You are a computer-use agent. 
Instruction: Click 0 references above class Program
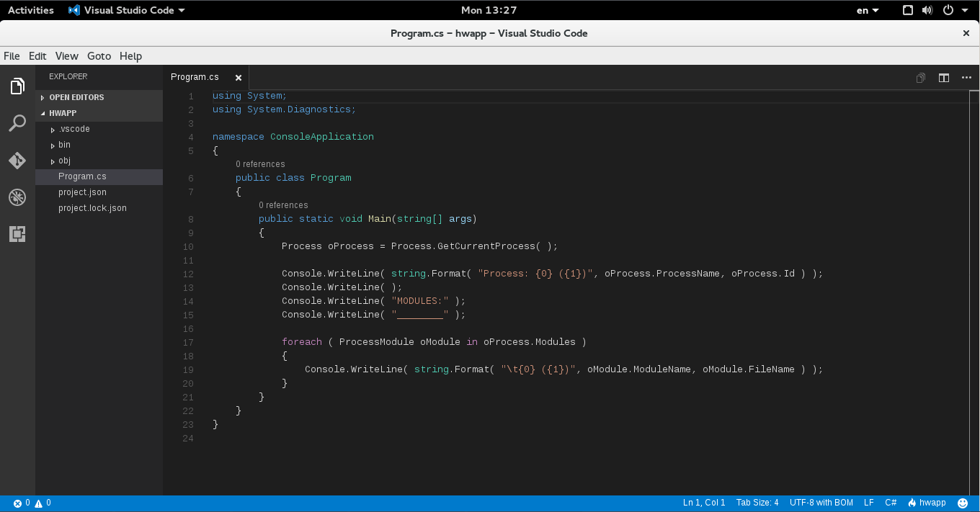point(260,164)
